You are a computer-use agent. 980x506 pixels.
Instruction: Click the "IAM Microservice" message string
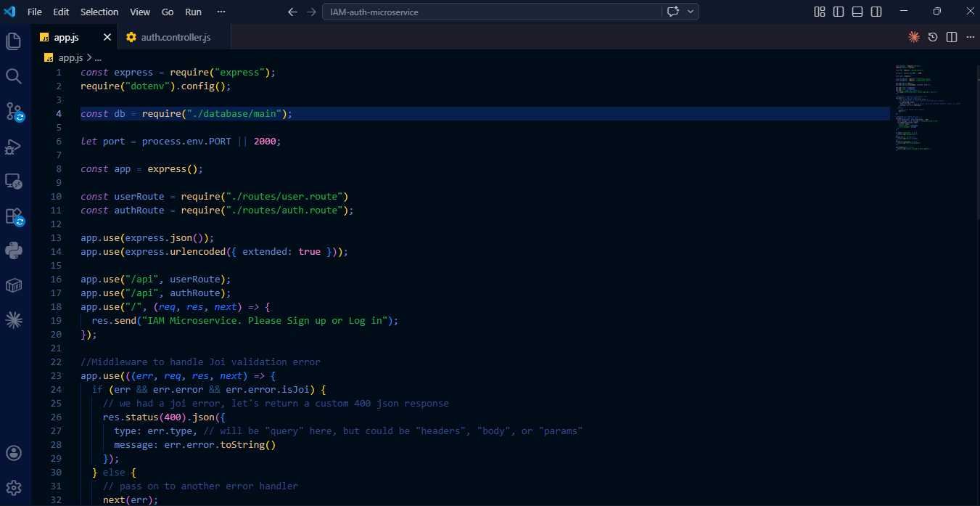265,321
